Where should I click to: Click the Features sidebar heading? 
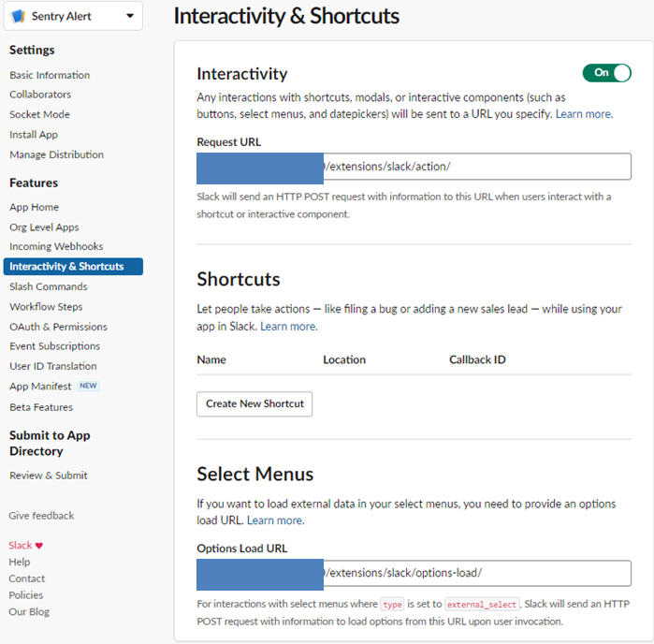pos(34,183)
